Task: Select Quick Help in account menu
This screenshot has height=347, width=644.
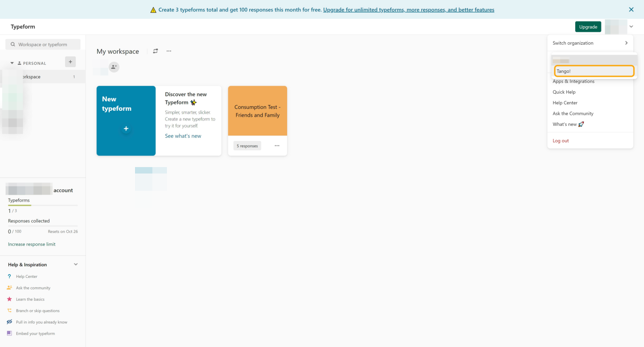Action: [x=564, y=92]
